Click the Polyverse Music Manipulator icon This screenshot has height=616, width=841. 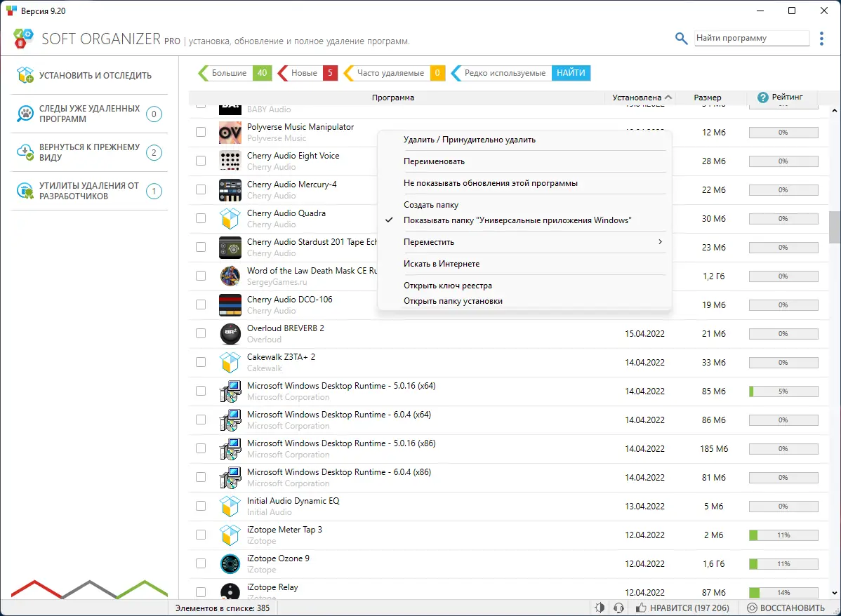pyautogui.click(x=230, y=133)
